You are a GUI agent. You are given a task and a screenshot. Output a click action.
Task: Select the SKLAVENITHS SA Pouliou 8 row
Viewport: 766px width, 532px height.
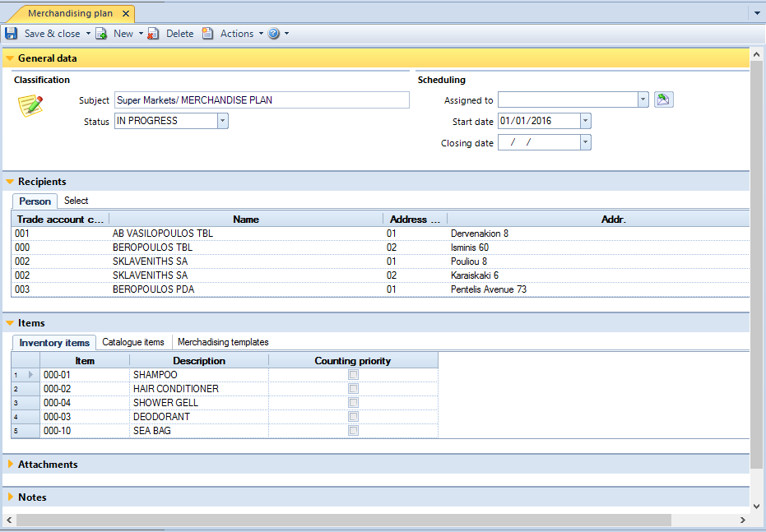click(380, 261)
